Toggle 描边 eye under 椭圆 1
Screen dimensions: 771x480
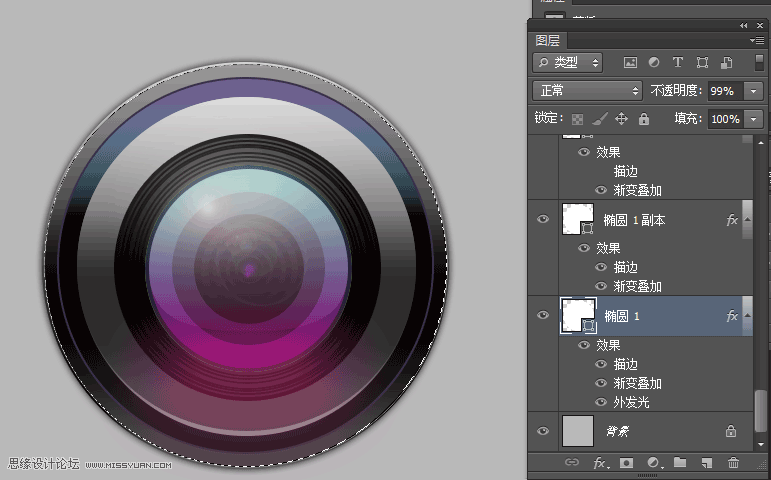pos(601,364)
